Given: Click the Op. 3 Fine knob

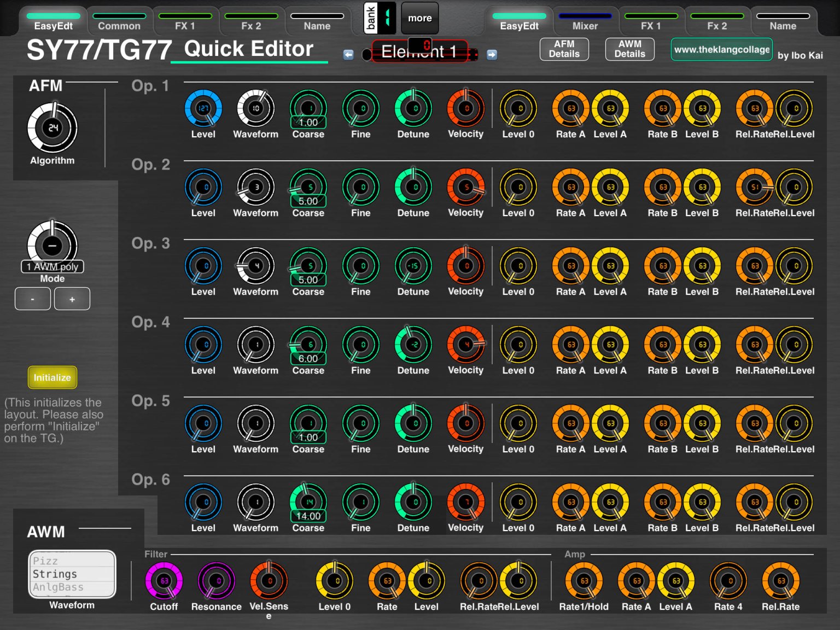Looking at the screenshot, I should point(361,266).
